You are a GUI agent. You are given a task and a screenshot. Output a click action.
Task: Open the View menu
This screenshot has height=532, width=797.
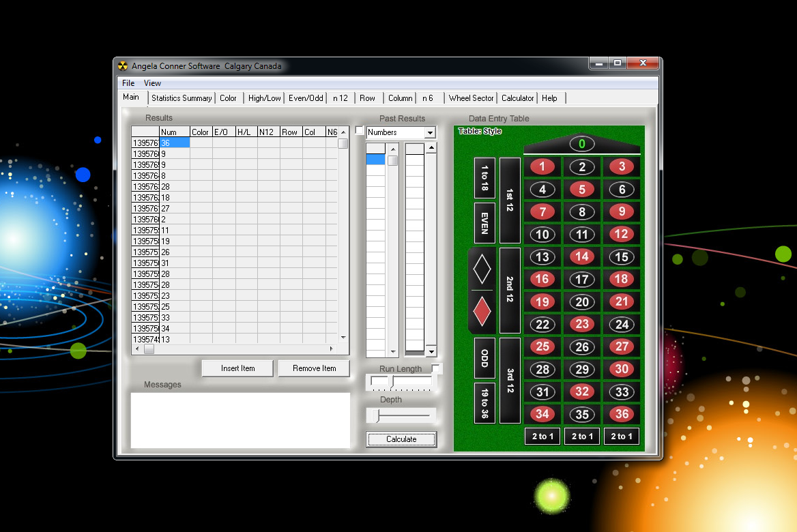click(x=152, y=83)
